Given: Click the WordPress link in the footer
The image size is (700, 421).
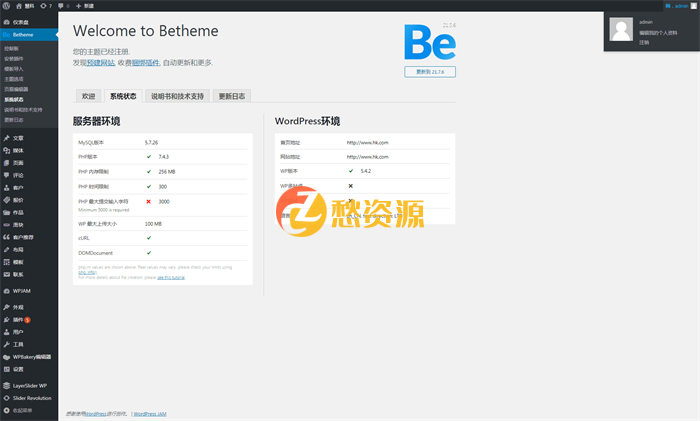Looking at the screenshot, I should point(96,414).
